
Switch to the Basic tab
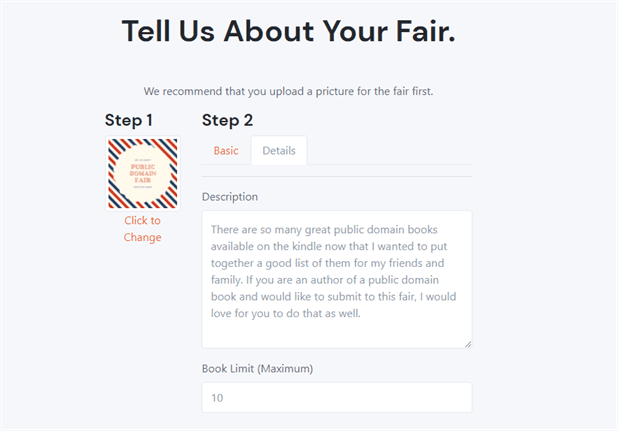coord(226,150)
